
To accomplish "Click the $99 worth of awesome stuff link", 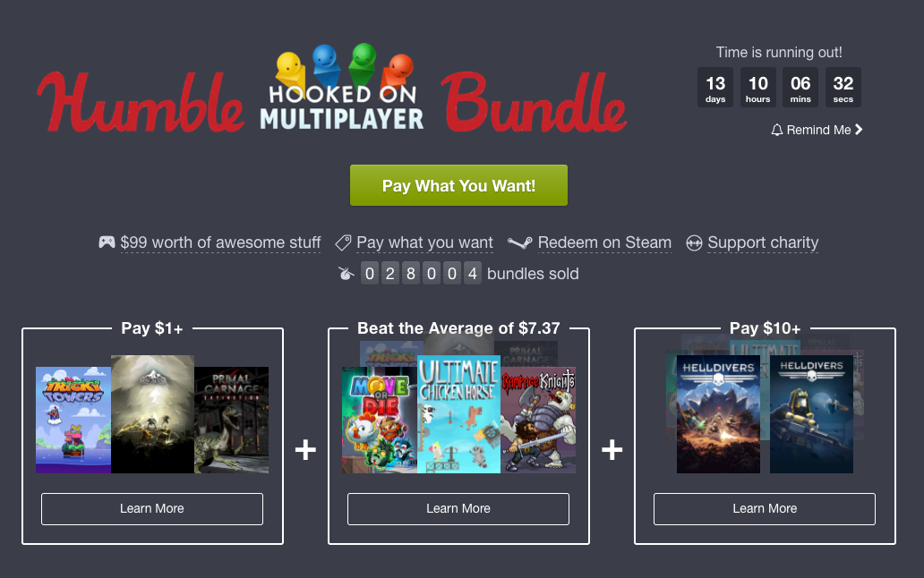I will click(x=220, y=242).
